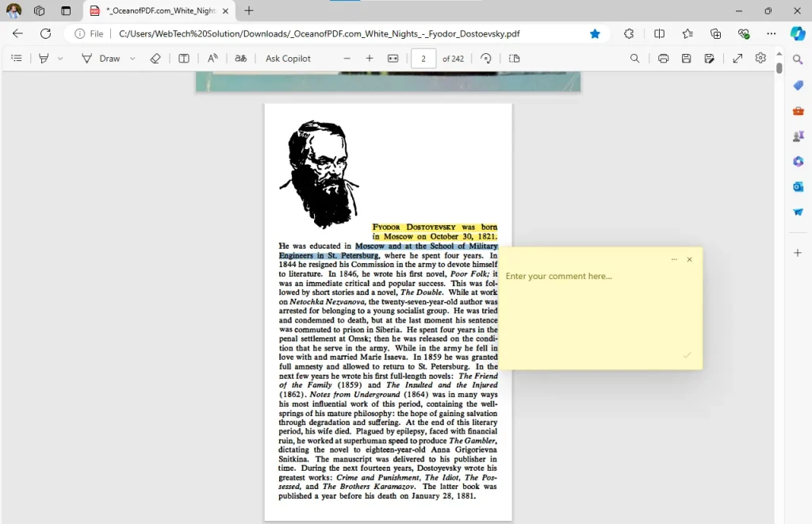Open the Draw options dropdown arrow
The image size is (812, 524).
tap(132, 59)
